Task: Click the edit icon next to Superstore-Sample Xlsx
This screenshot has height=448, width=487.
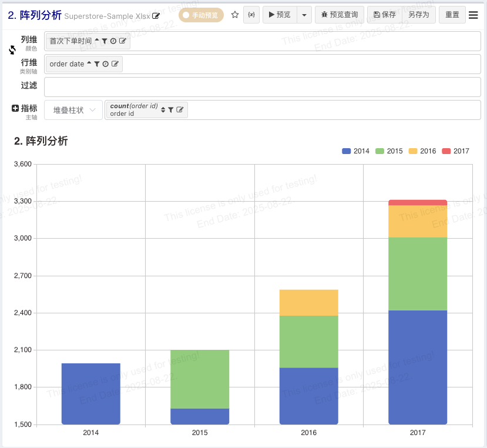Action: (x=156, y=16)
